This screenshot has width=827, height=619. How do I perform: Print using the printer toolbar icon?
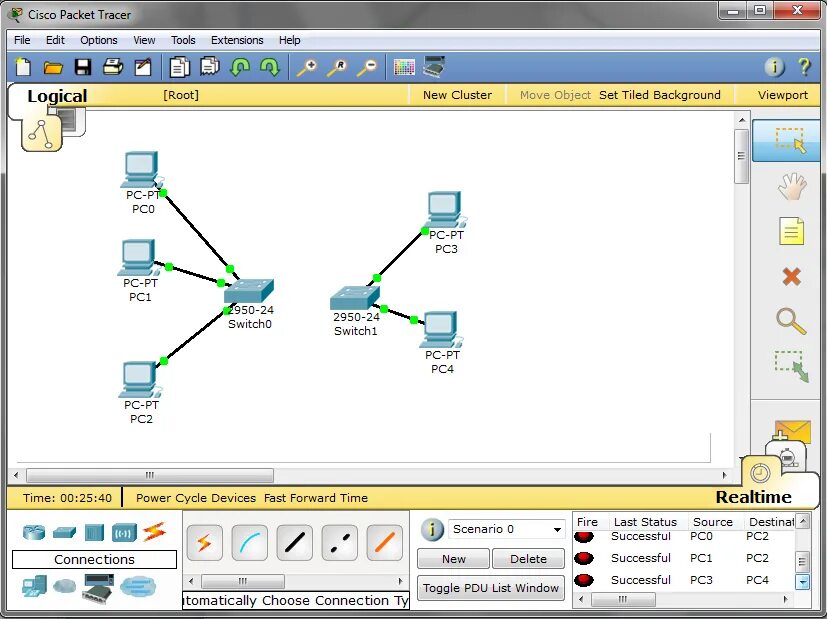pyautogui.click(x=113, y=67)
